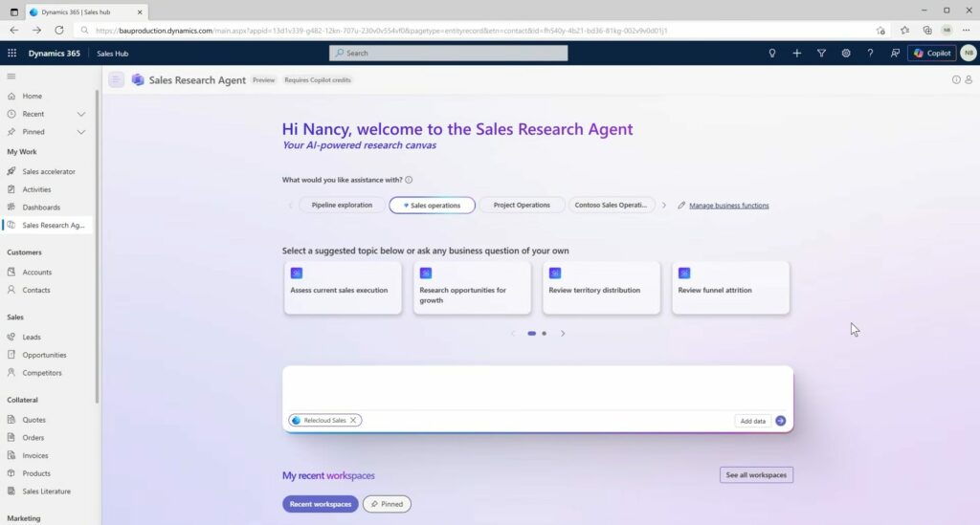Open the advanced find funnel icon
Viewport: 980px width, 525px height.
tap(821, 53)
